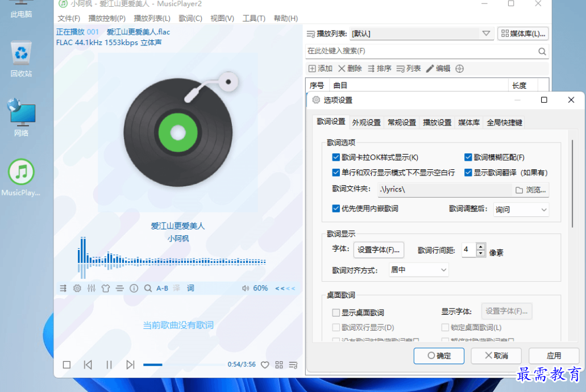Toggle 单行和双行显示模式下不显示空白行 checkbox

(x=336, y=173)
